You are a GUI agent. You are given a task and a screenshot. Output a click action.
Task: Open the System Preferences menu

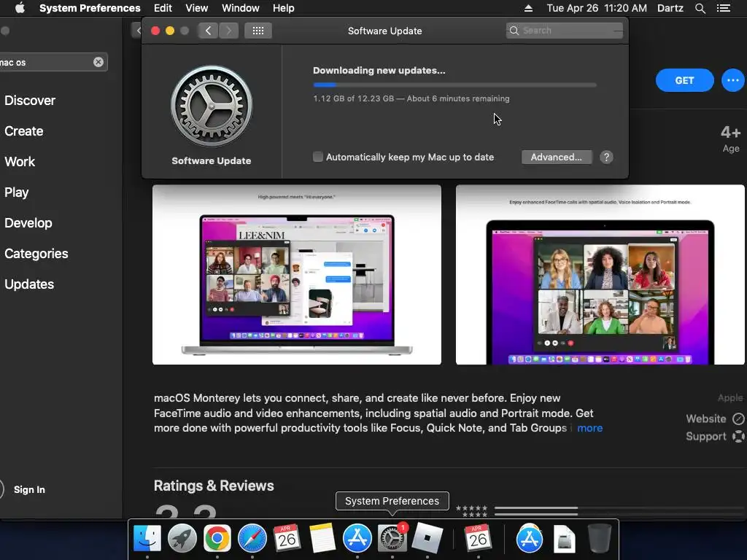90,8
